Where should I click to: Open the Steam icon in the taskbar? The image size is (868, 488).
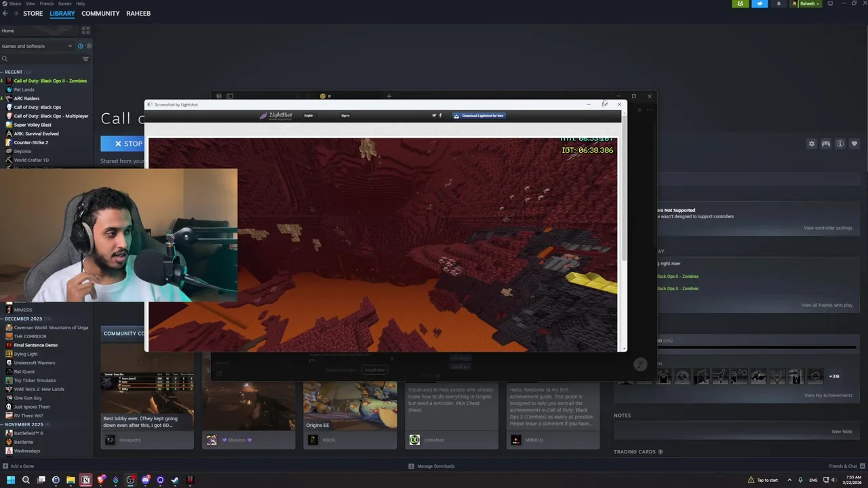[175, 480]
